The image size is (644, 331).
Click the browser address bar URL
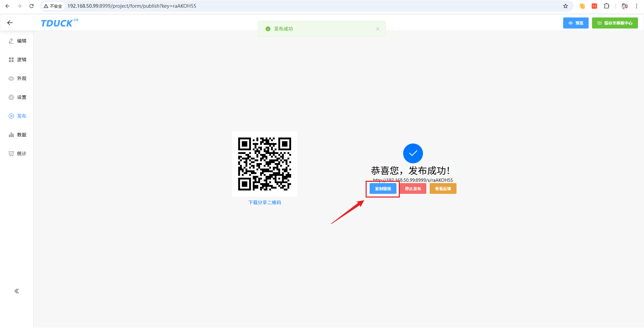(131, 6)
